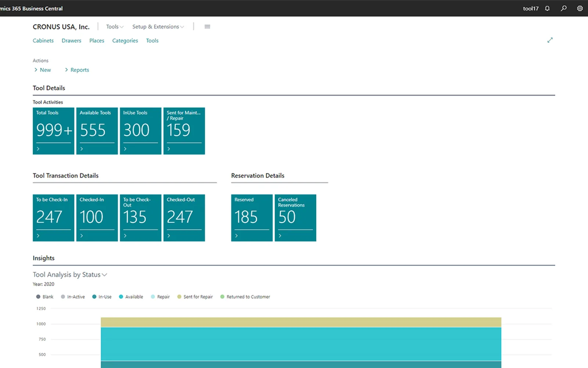Click the CRONUS USA, Inc. company name
The height and width of the screenshot is (368, 588).
pos(61,27)
